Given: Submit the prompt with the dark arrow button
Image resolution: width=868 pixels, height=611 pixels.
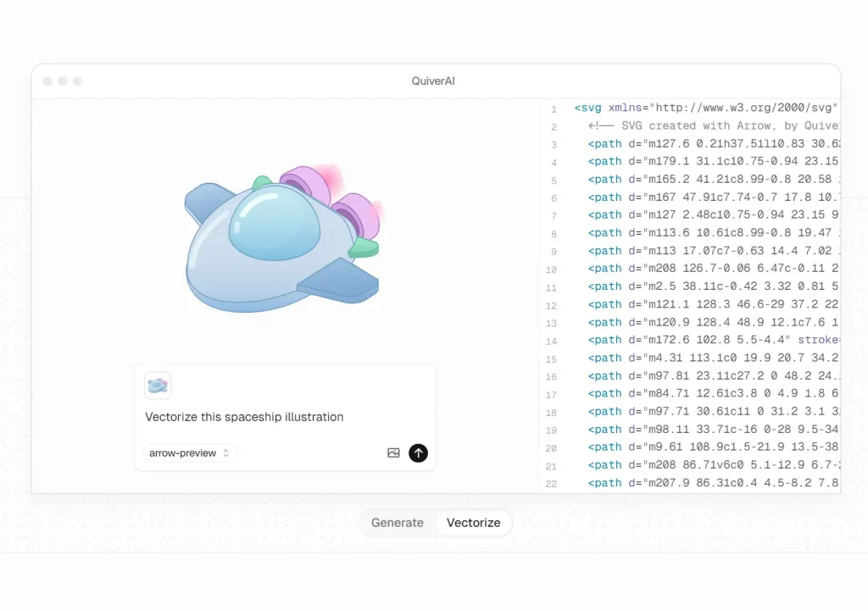Looking at the screenshot, I should pyautogui.click(x=418, y=453).
